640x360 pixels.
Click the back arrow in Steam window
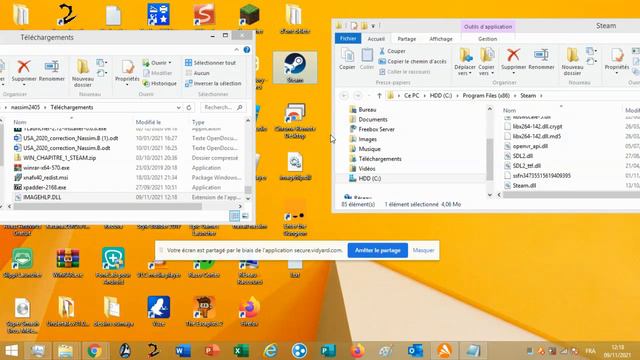(344, 96)
